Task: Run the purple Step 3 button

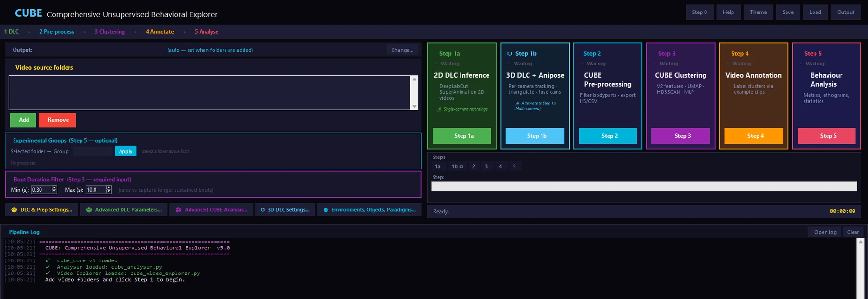Action: [x=680, y=136]
